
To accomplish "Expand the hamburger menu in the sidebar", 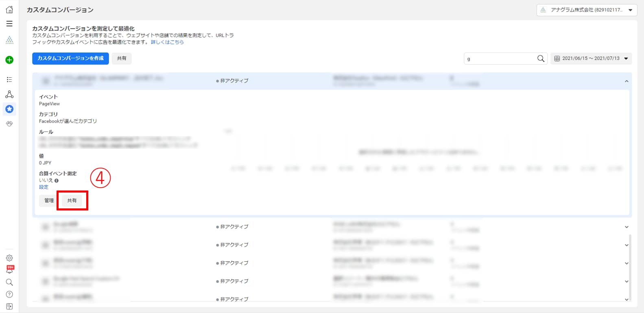I will click(x=9, y=24).
